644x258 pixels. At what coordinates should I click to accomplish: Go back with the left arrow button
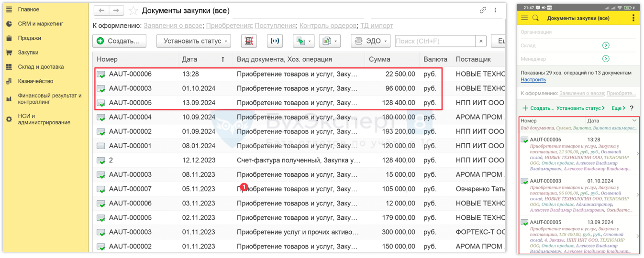coord(101,11)
